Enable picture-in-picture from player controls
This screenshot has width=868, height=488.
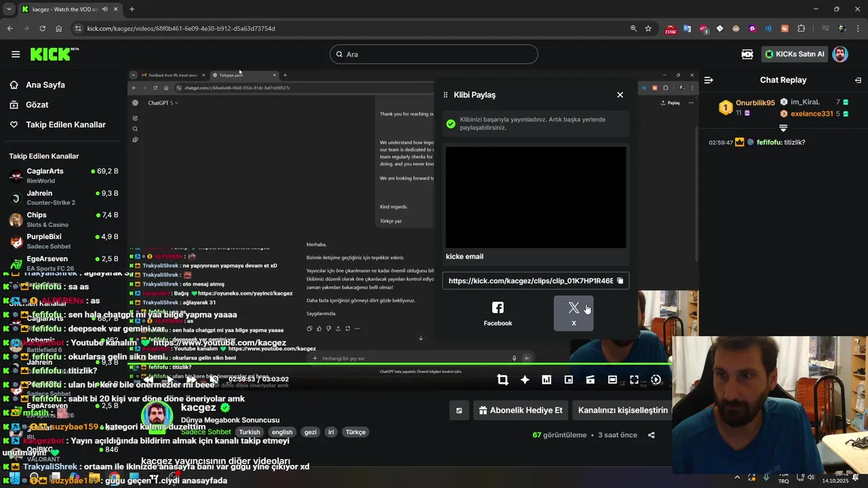(568, 380)
